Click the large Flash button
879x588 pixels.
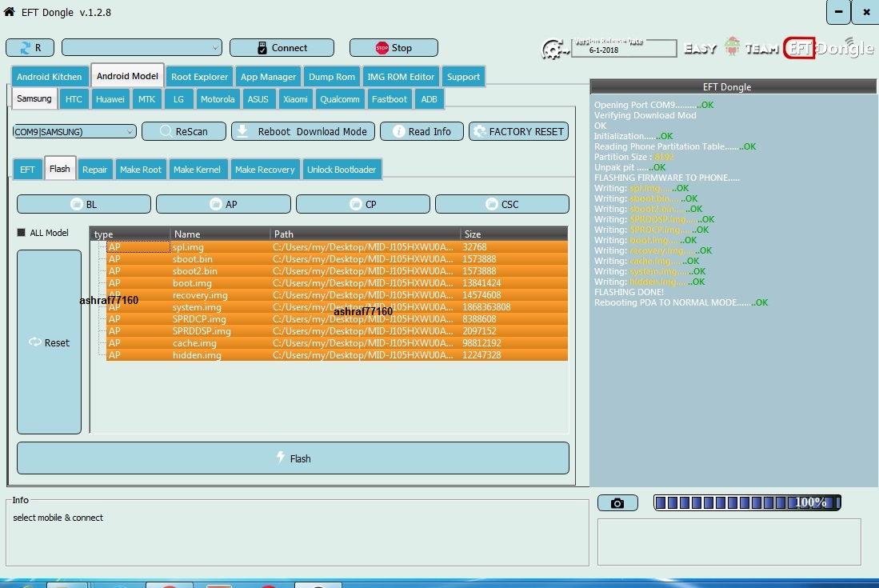click(294, 458)
